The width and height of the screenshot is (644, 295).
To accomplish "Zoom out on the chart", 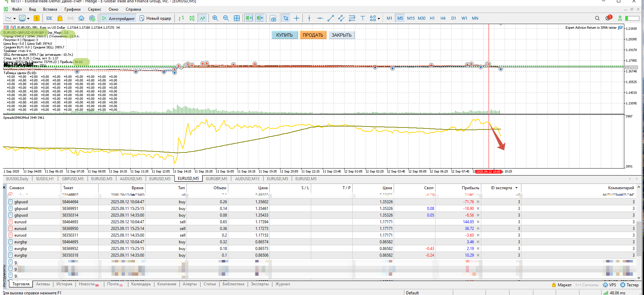I will click(x=226, y=18).
